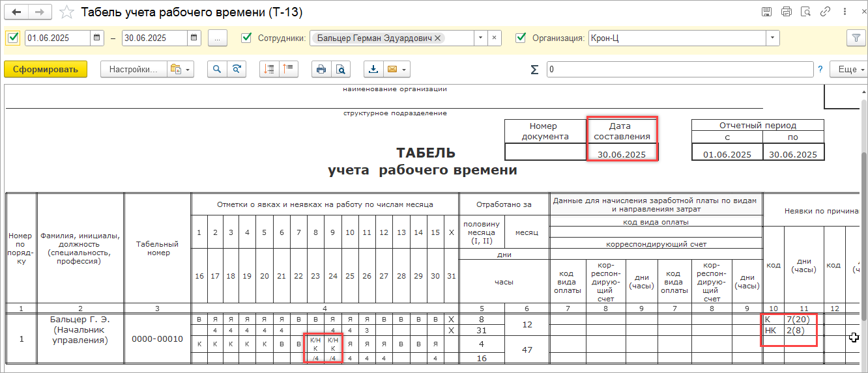Open the more actions dots in the title bar
Screen dimensions: 868x373
(845, 12)
